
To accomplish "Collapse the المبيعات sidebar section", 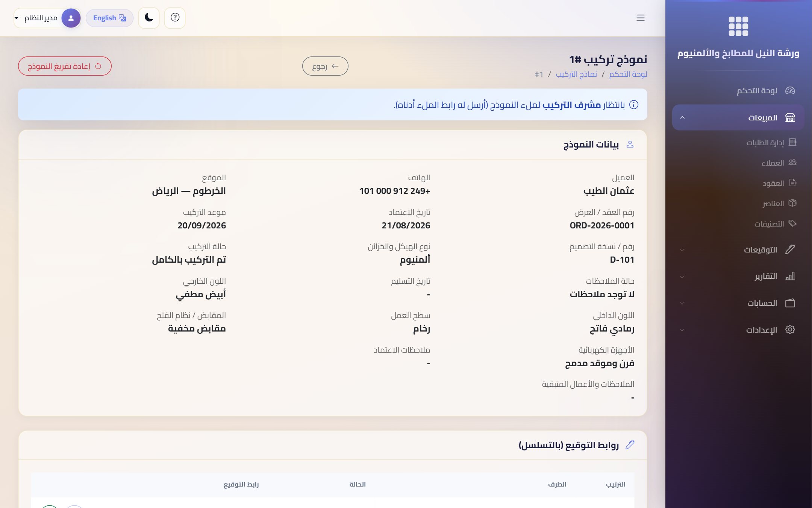I will coord(738,118).
